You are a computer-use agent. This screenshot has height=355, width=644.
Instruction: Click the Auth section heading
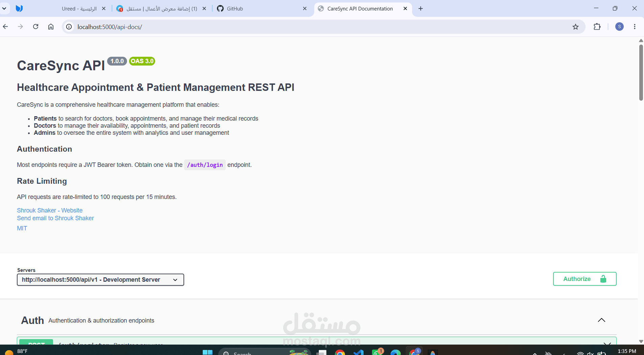33,320
